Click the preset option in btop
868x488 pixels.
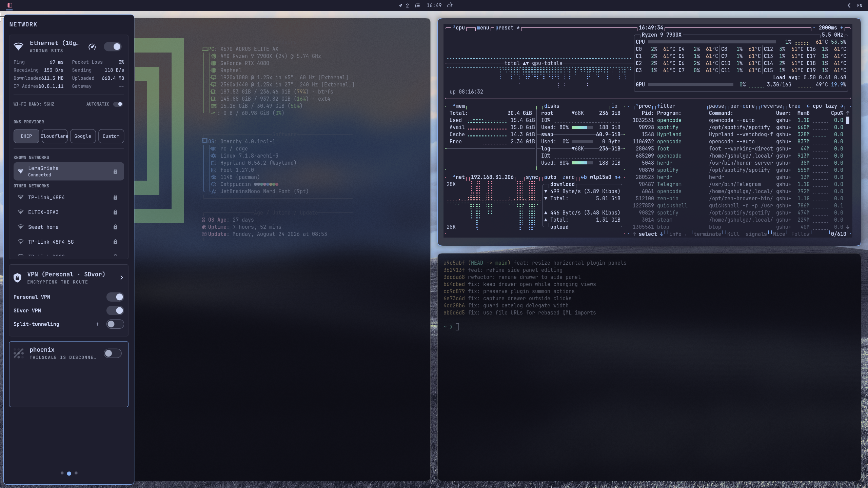[x=508, y=28]
